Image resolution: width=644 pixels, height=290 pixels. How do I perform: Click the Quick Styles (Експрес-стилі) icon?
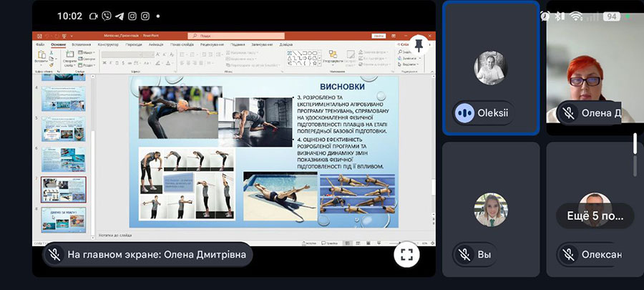tap(351, 54)
